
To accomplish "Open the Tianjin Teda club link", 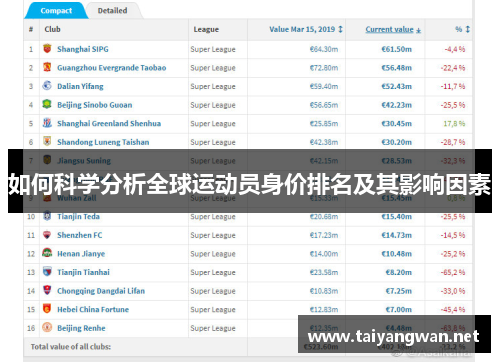I will click(x=78, y=217).
